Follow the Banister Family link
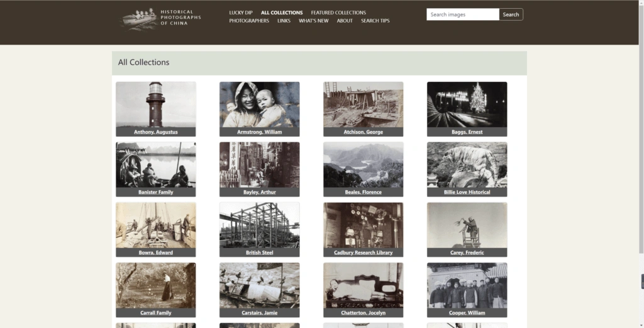 click(156, 192)
